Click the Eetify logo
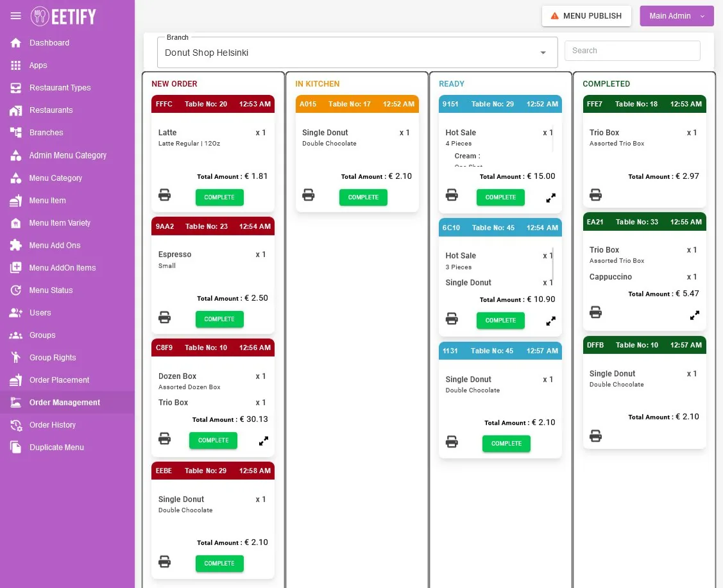Screen dimensions: 723x588 click(63, 17)
